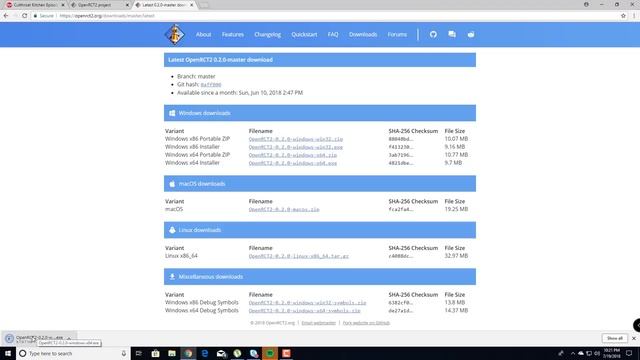The width and height of the screenshot is (640, 360).
Task: Visit the Forums link
Action: tap(397, 34)
